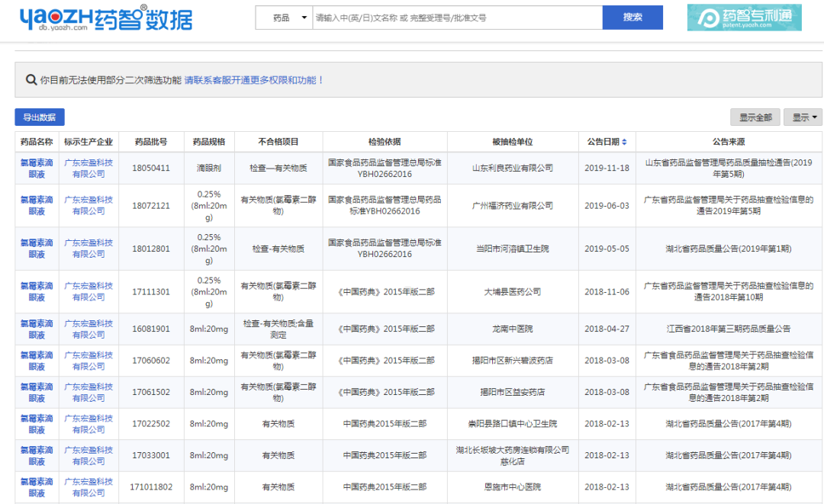
Task: Open the 药品 search category dropdown
Action: point(284,18)
